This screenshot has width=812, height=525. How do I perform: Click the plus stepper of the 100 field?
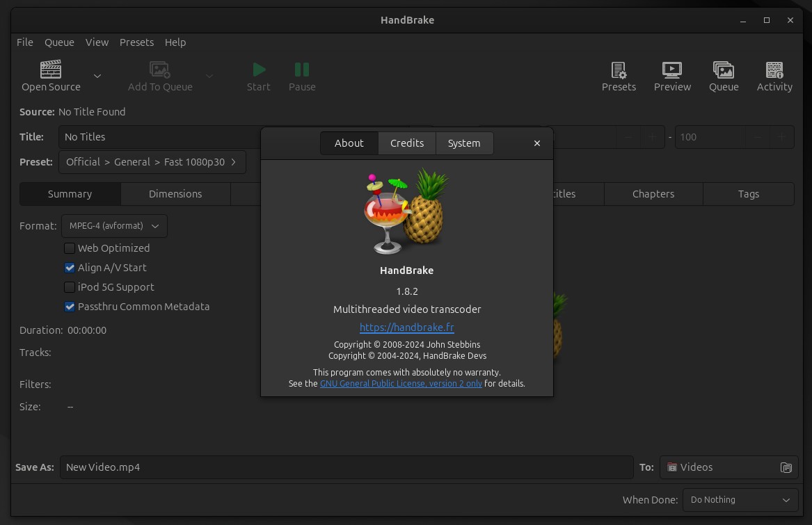(x=781, y=137)
